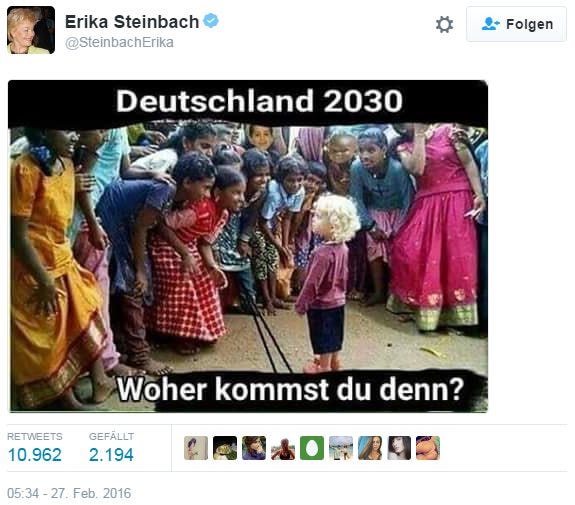Open the green egg default avatar
The height and width of the screenshot is (505, 575).
(312, 448)
